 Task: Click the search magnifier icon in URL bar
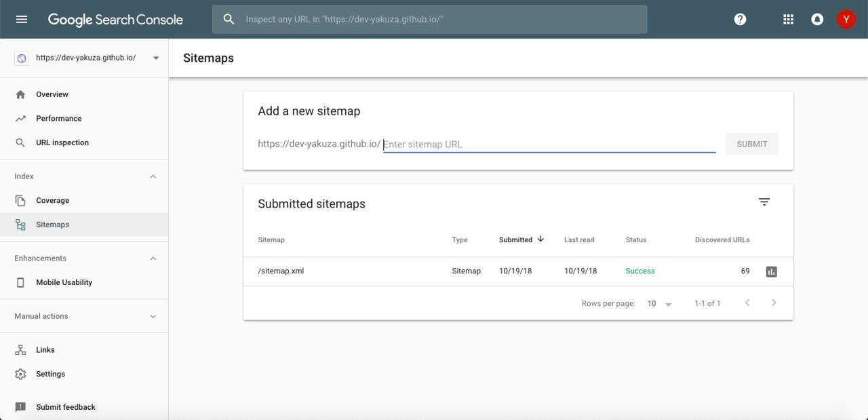point(229,19)
